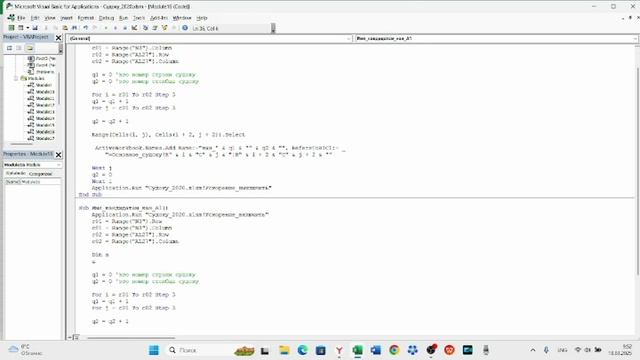
Task: Open the Add-Ins menu
Action: coord(159,18)
